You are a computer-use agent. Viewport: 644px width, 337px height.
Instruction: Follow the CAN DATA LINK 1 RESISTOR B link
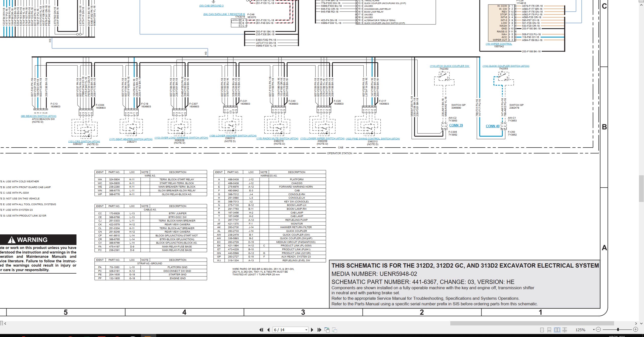point(224,14)
